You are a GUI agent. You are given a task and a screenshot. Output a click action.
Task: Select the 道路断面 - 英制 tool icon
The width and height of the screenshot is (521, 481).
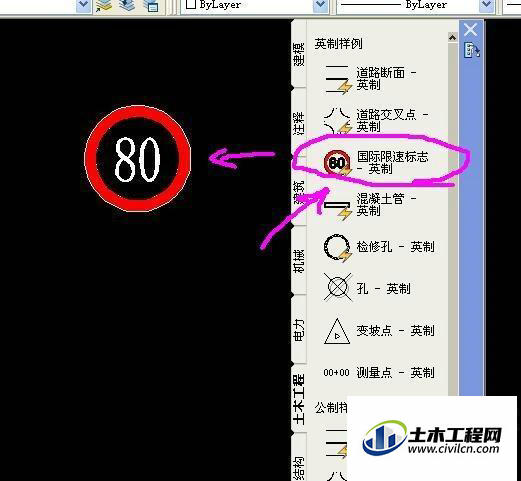pyautogui.click(x=338, y=79)
